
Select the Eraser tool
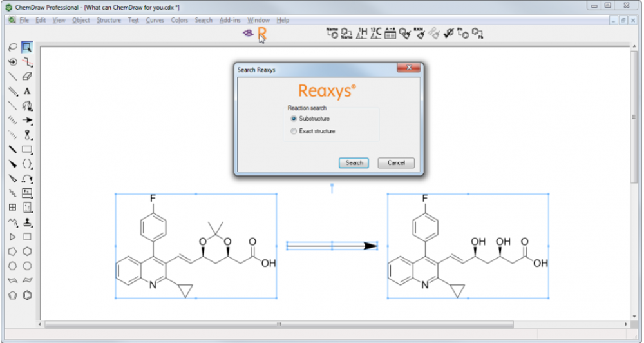click(x=27, y=76)
